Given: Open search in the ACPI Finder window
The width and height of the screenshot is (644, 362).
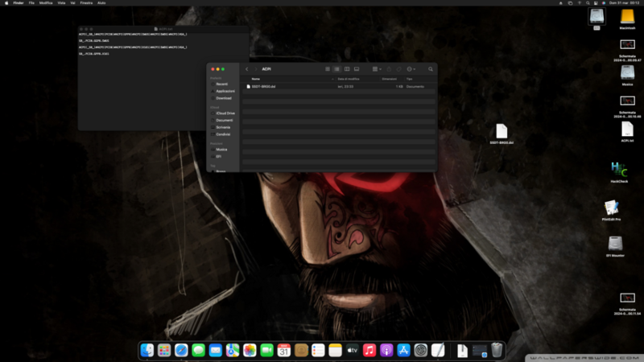Looking at the screenshot, I should (431, 69).
